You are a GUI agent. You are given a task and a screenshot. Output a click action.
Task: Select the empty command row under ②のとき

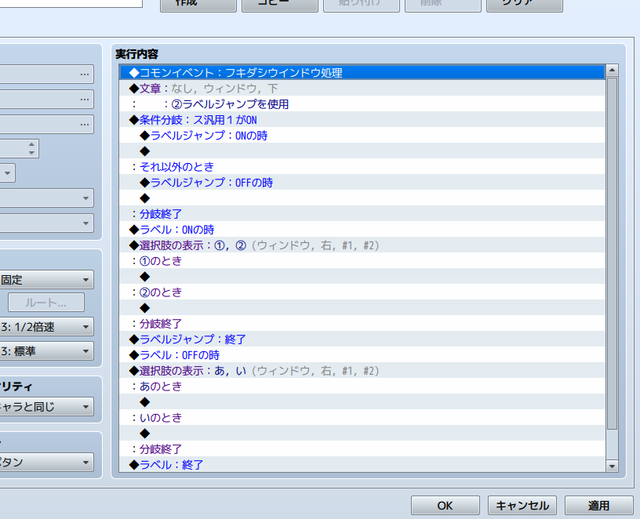coord(362,308)
